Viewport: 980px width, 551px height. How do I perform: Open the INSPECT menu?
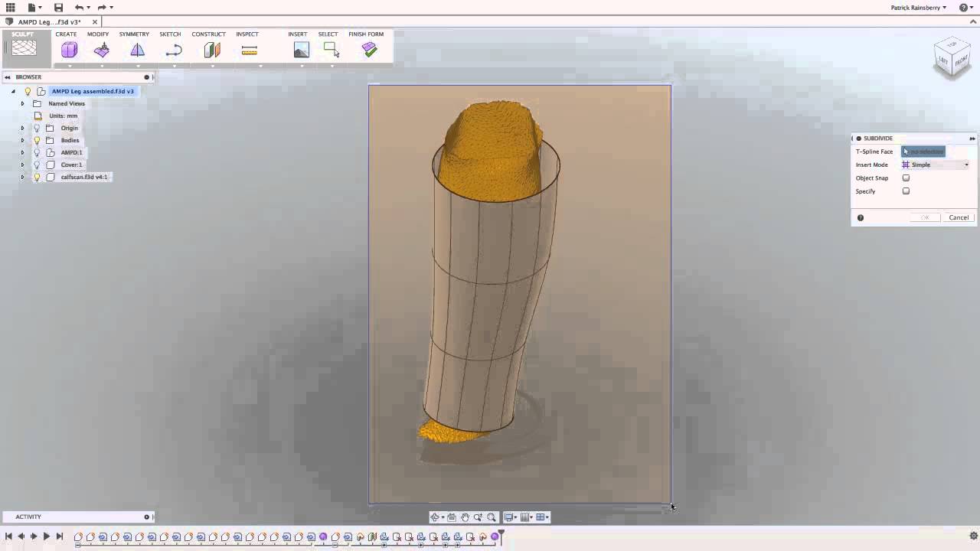(247, 34)
